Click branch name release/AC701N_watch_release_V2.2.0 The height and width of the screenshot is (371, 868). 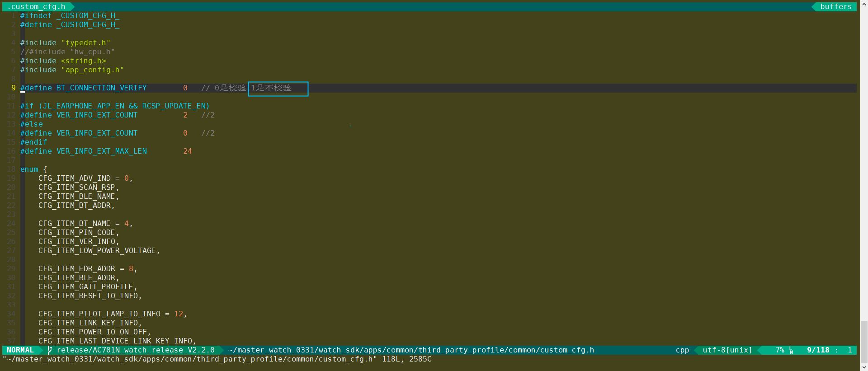coord(136,350)
